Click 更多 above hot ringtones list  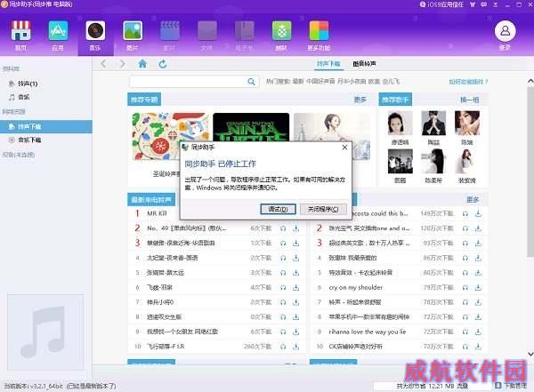tap(473, 199)
